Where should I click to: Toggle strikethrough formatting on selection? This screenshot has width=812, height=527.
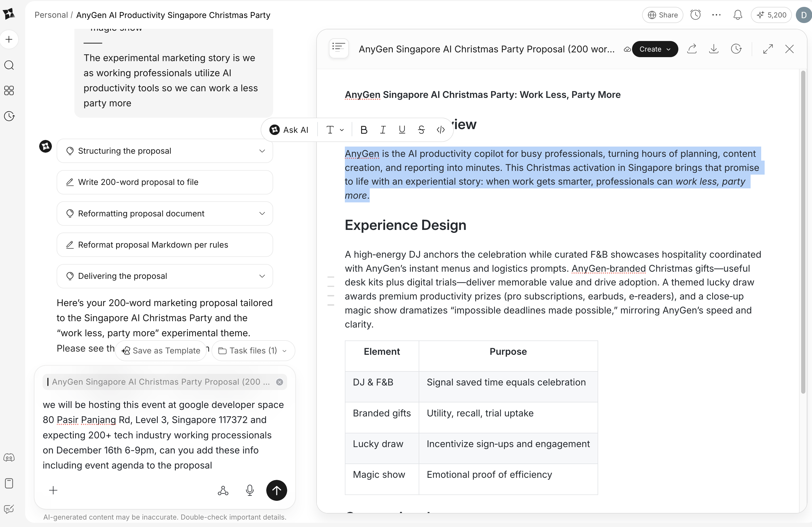pyautogui.click(x=421, y=130)
